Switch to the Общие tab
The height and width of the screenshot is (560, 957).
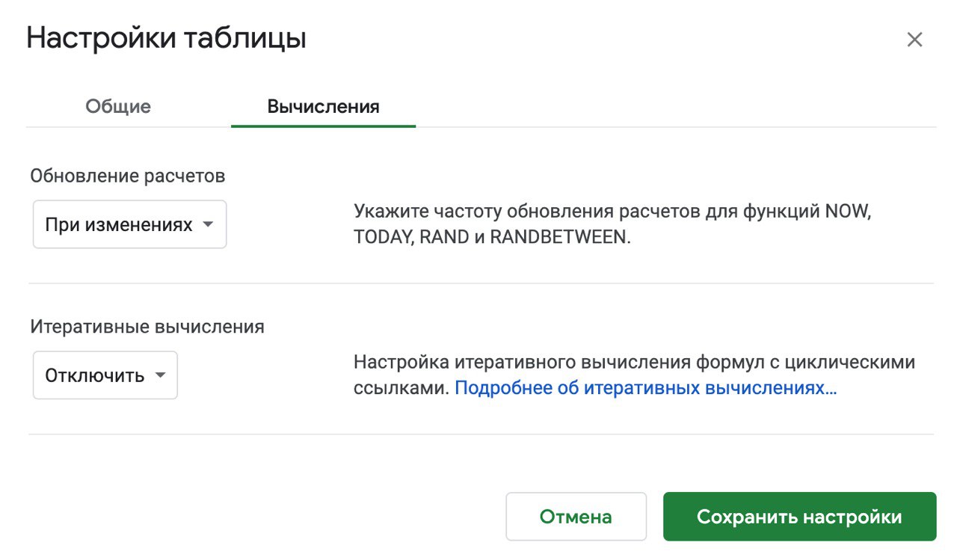118,106
